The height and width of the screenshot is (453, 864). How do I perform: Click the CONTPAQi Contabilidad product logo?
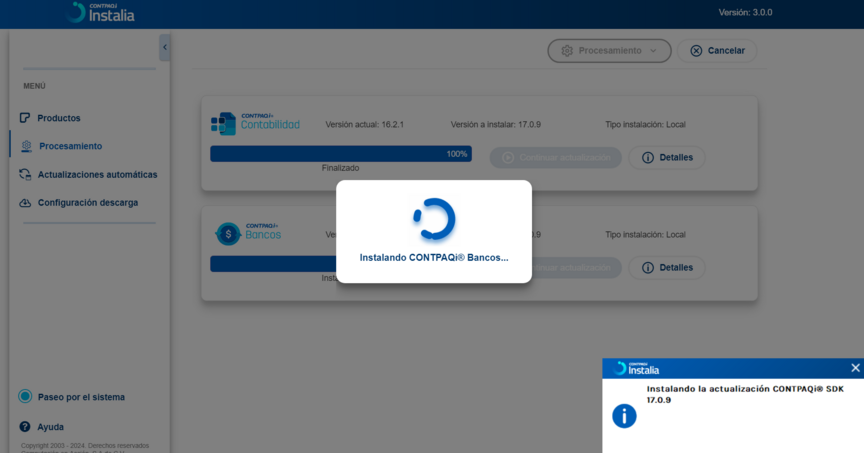pos(255,124)
